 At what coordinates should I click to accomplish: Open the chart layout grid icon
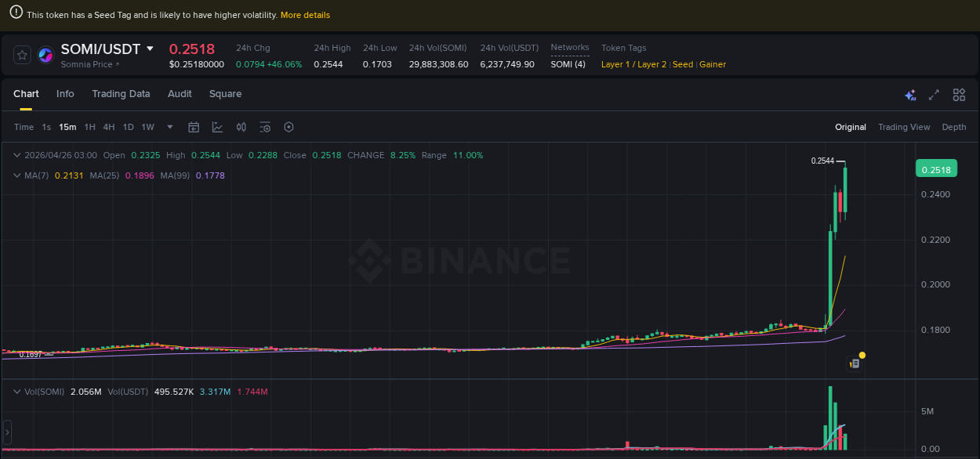click(x=959, y=95)
